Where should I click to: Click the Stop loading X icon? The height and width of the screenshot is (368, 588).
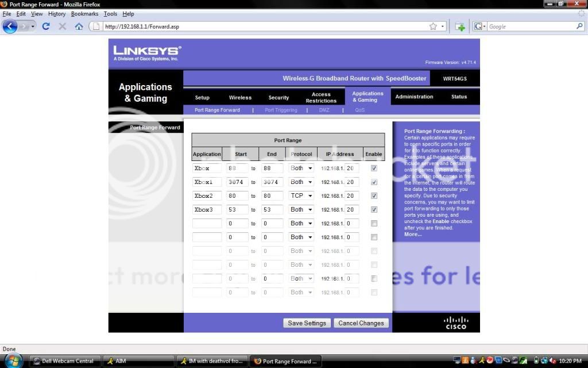pyautogui.click(x=62, y=26)
